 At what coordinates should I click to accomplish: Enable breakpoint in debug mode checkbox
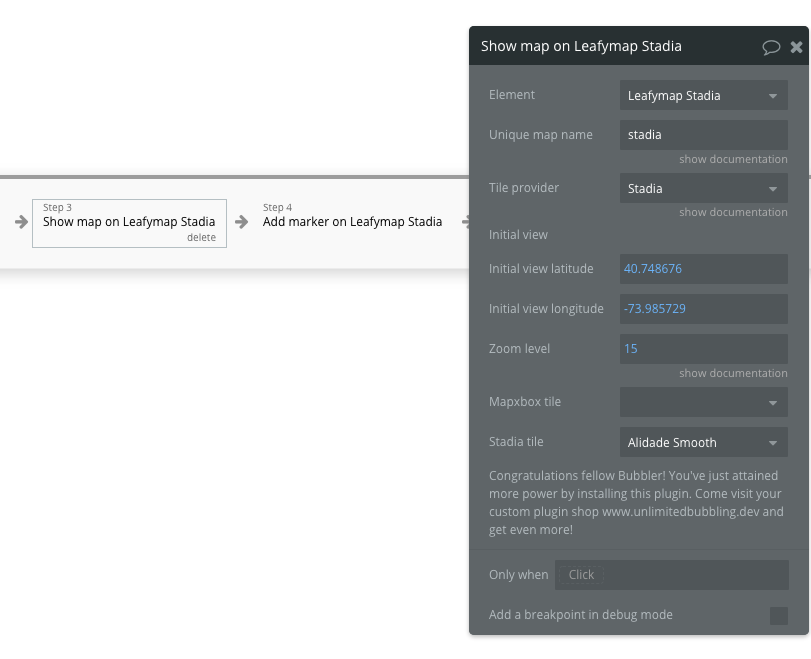(778, 615)
